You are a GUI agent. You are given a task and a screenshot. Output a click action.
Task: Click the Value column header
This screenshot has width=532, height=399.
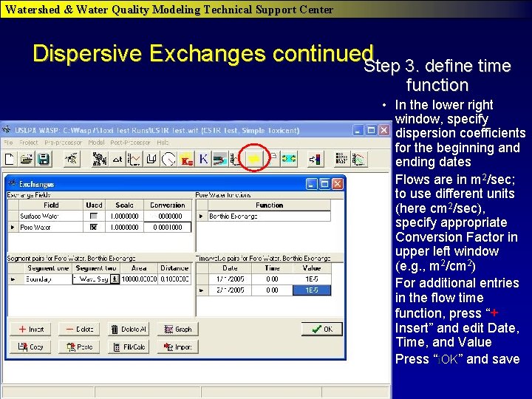pyautogui.click(x=312, y=268)
